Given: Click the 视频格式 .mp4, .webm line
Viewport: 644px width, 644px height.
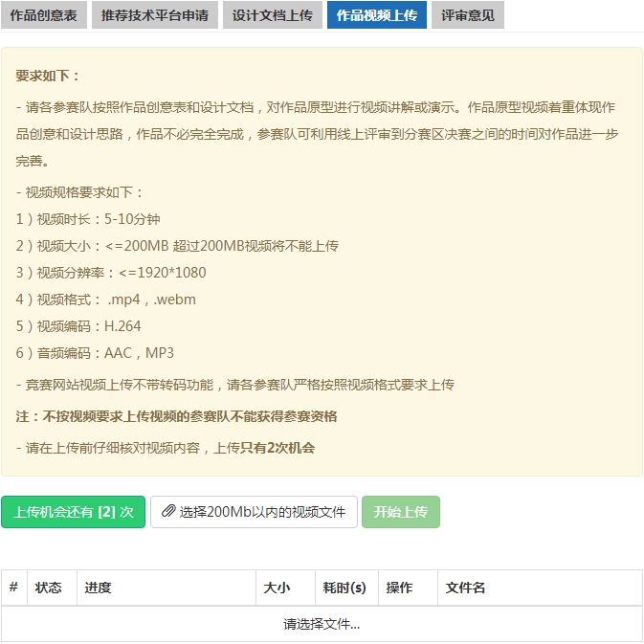Looking at the screenshot, I should (105, 299).
